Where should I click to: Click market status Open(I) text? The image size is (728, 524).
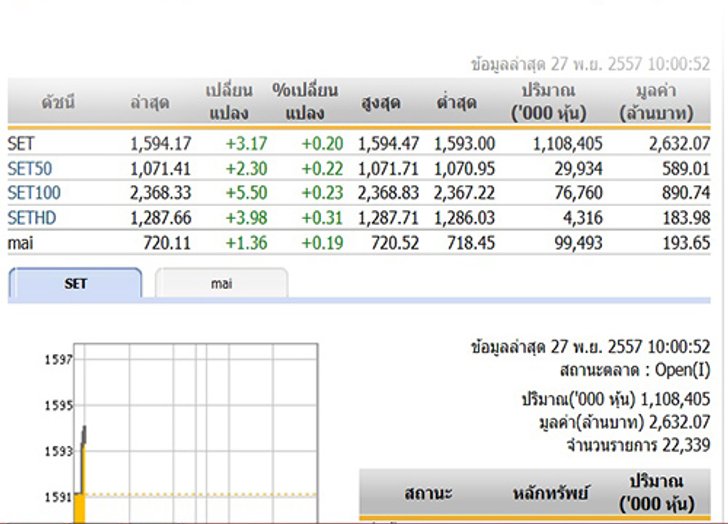(635, 370)
